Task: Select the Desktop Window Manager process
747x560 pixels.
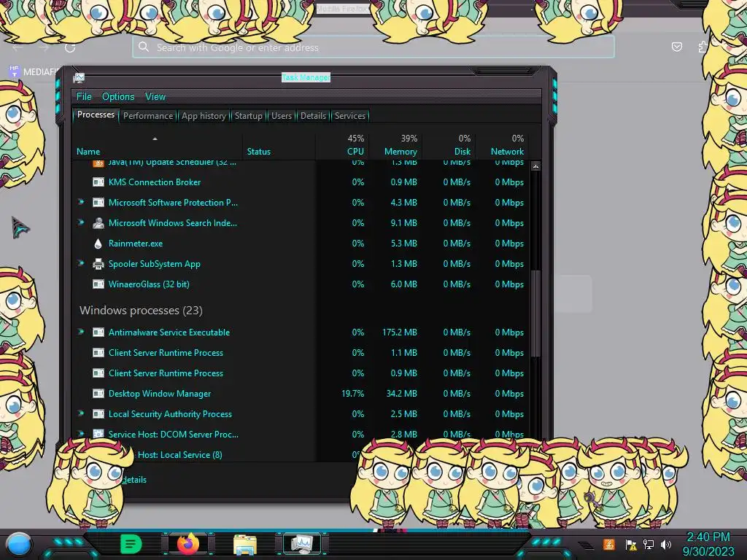Action: 160,394
